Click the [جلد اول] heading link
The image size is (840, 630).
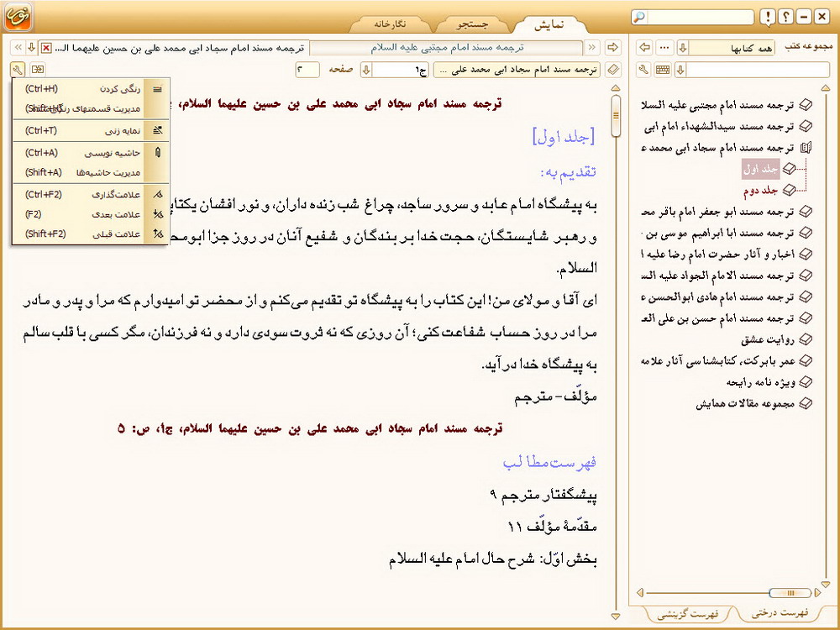564,137
